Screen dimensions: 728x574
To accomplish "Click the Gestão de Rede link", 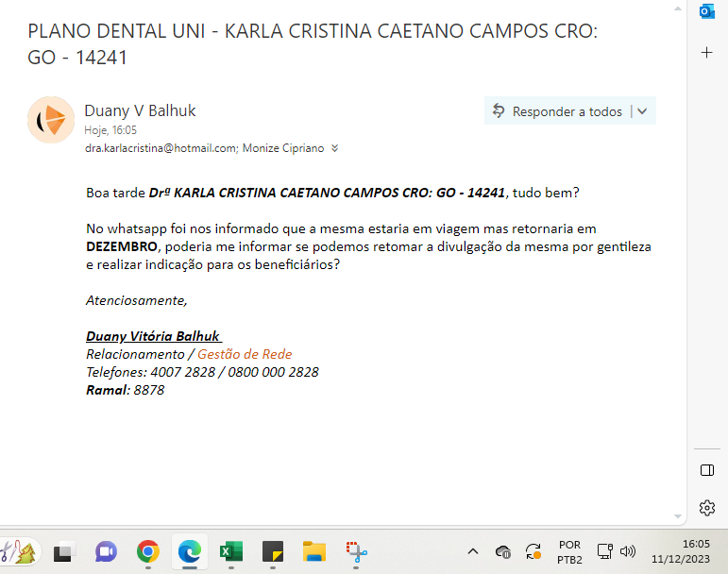I will [x=245, y=354].
